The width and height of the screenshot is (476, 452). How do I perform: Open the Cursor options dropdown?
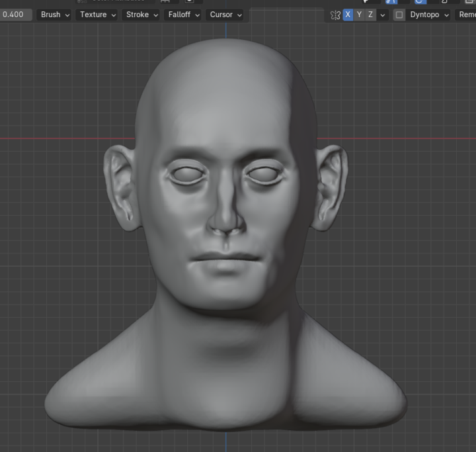226,15
